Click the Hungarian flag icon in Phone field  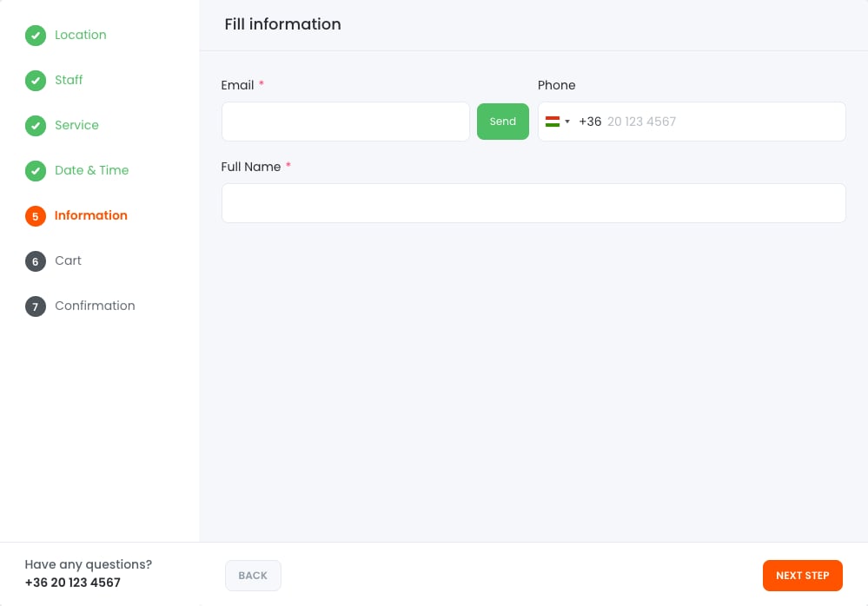553,122
